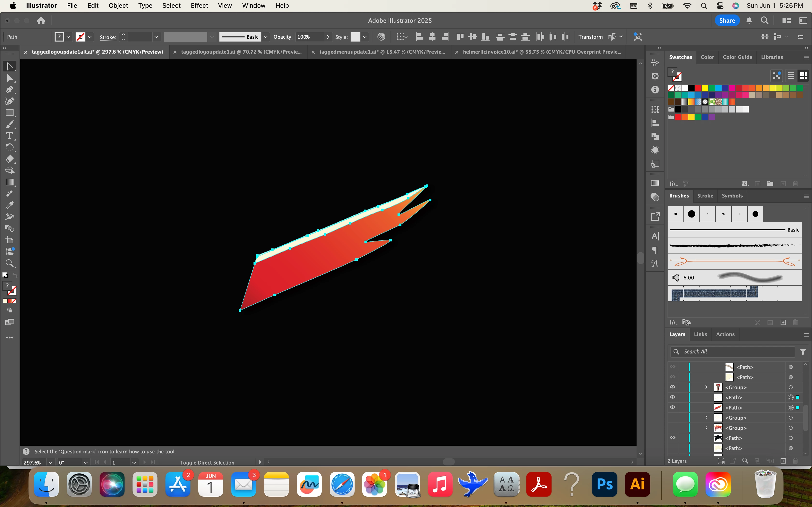This screenshot has width=812, height=507.
Task: Select the Direct Selection tool
Action: point(9,78)
